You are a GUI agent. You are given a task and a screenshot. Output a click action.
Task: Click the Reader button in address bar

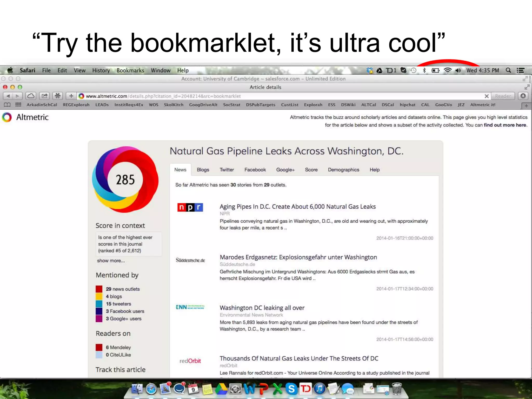tap(503, 96)
